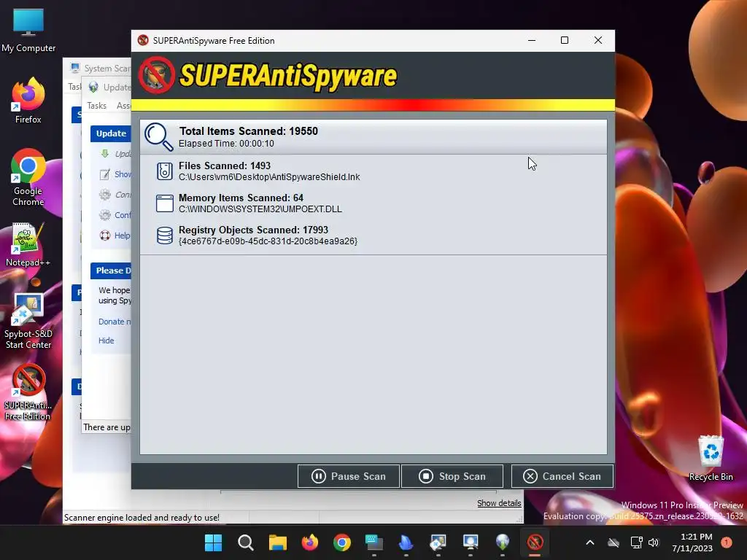Image resolution: width=747 pixels, height=560 pixels.
Task: Click the lower Conf gear icon in Spybot sidebar
Action: 105,215
